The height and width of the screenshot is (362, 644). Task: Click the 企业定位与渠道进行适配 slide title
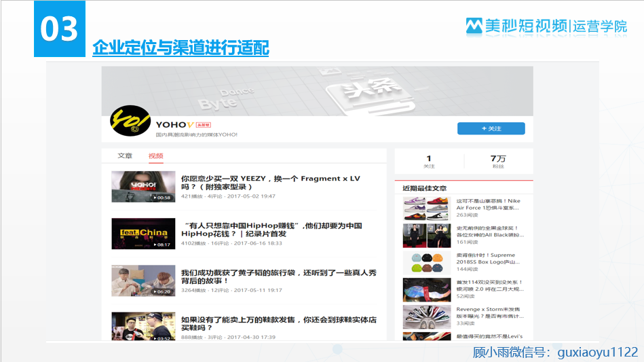point(181,48)
